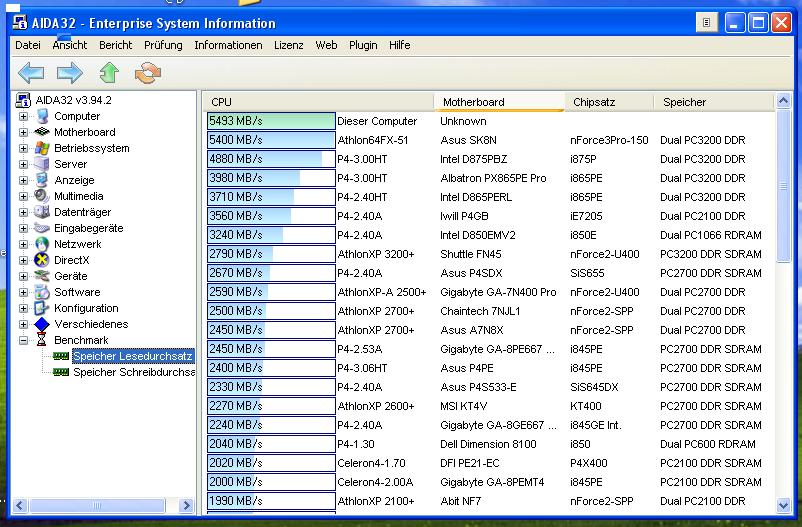Click the Dual PC1066 RDRAM cell
The width and height of the screenshot is (802, 527).
pos(710,235)
